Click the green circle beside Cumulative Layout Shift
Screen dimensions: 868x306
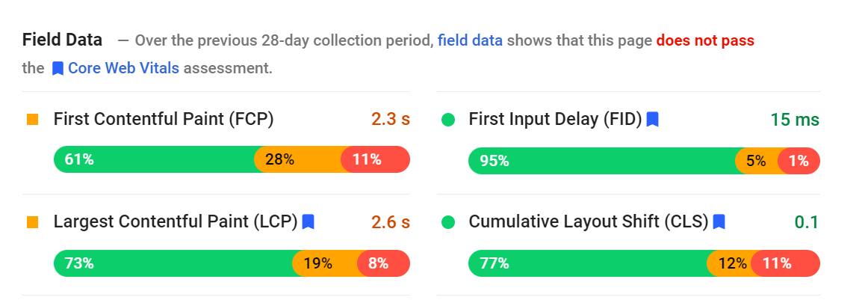448,221
